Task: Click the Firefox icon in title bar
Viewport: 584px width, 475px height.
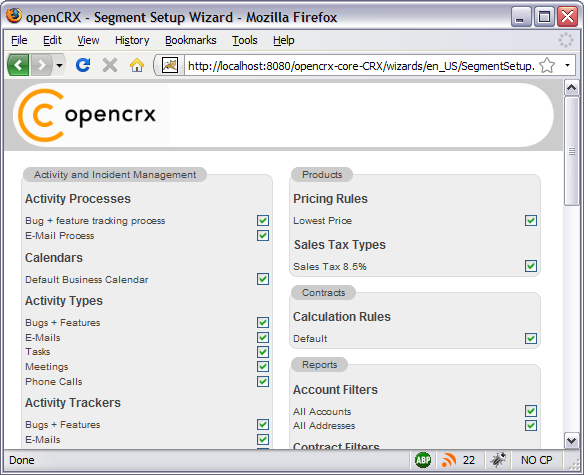Action: (x=14, y=16)
